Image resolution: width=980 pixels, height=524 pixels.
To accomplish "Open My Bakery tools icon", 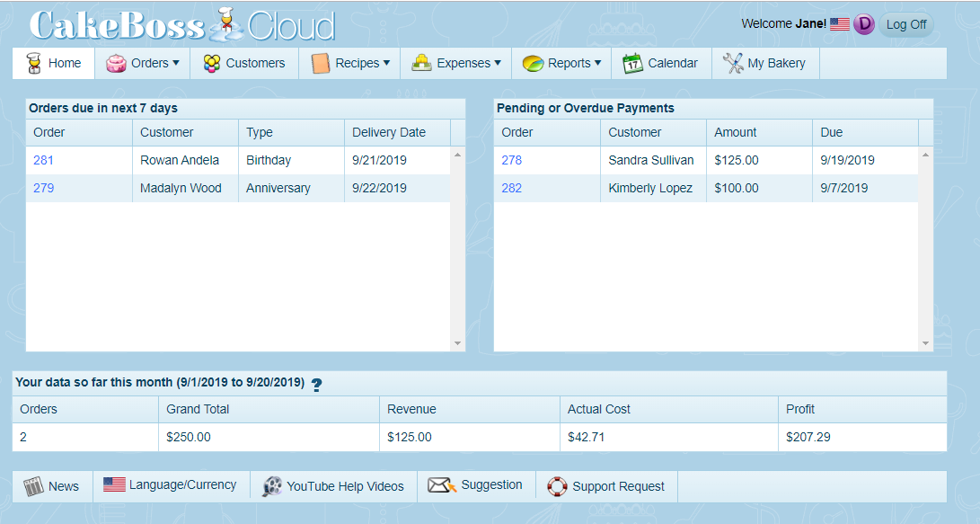I will coord(733,63).
